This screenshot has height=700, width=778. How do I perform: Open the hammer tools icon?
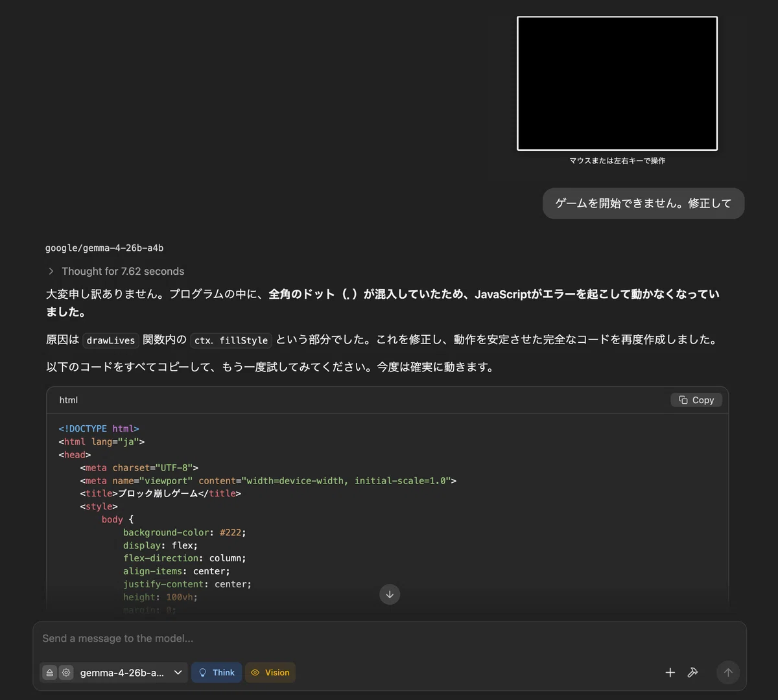[x=693, y=673]
